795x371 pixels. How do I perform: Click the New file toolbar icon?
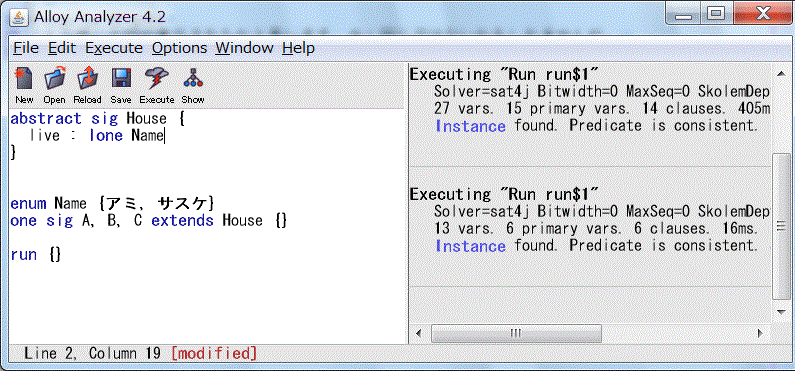[x=24, y=86]
